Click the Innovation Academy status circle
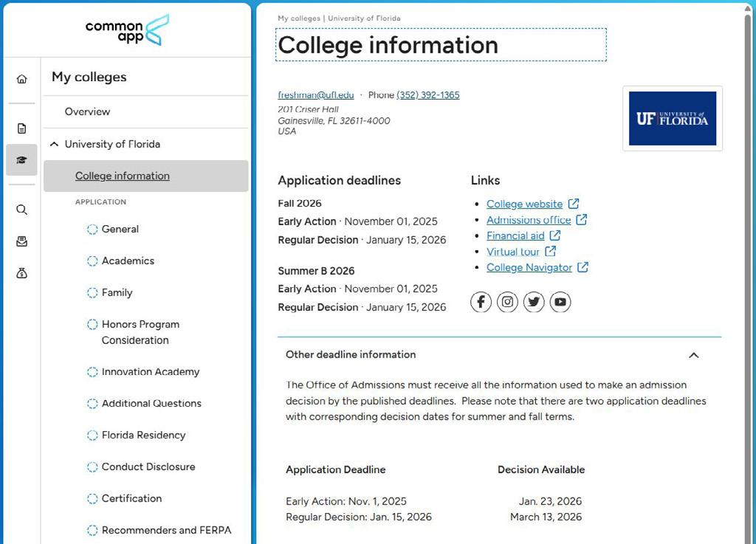756x544 pixels. (x=92, y=372)
